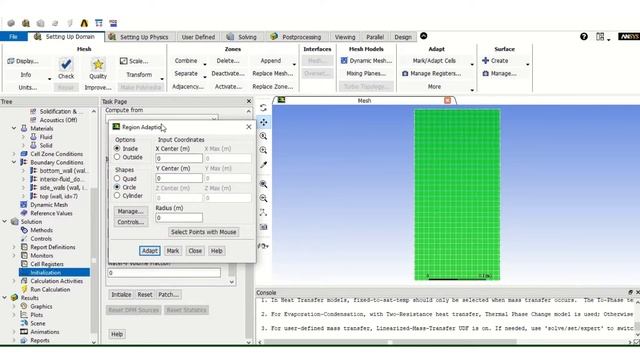Switch to Postprocessing tab

[x=296, y=37]
